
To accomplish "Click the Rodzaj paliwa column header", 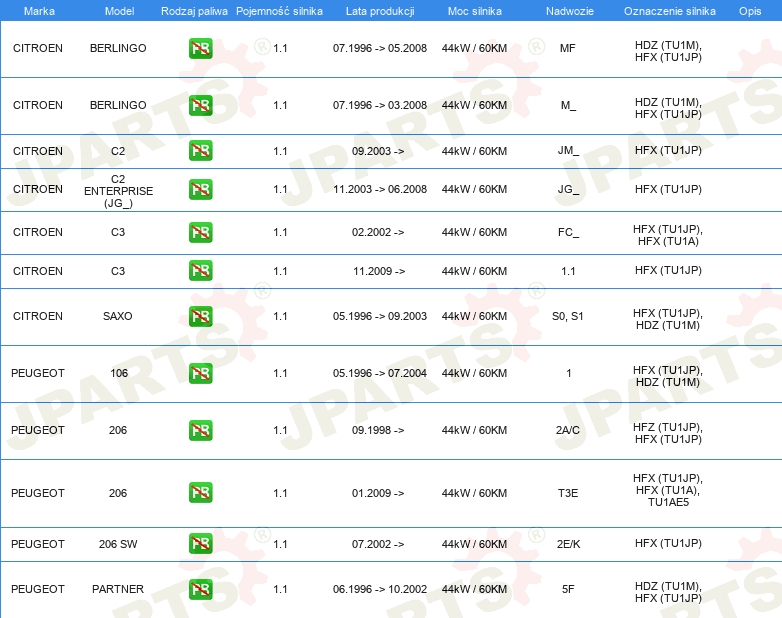I will pos(194,11).
